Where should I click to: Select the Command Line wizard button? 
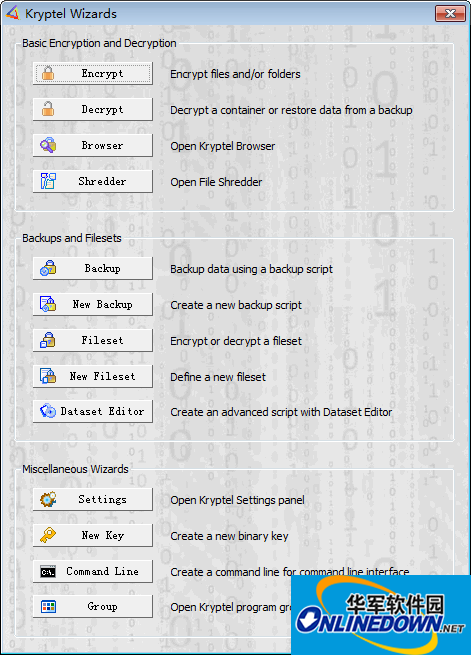click(93, 571)
